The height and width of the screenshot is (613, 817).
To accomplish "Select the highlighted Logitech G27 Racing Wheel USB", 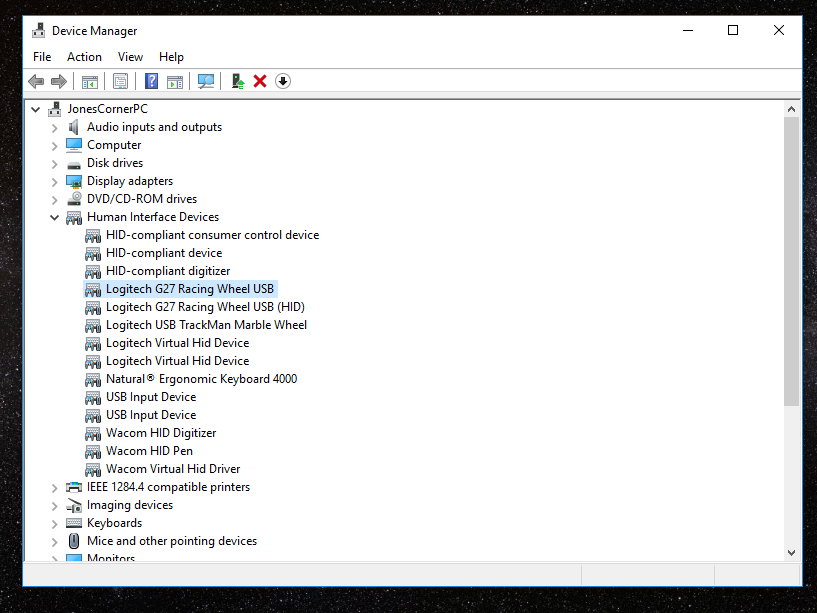I will [x=190, y=289].
